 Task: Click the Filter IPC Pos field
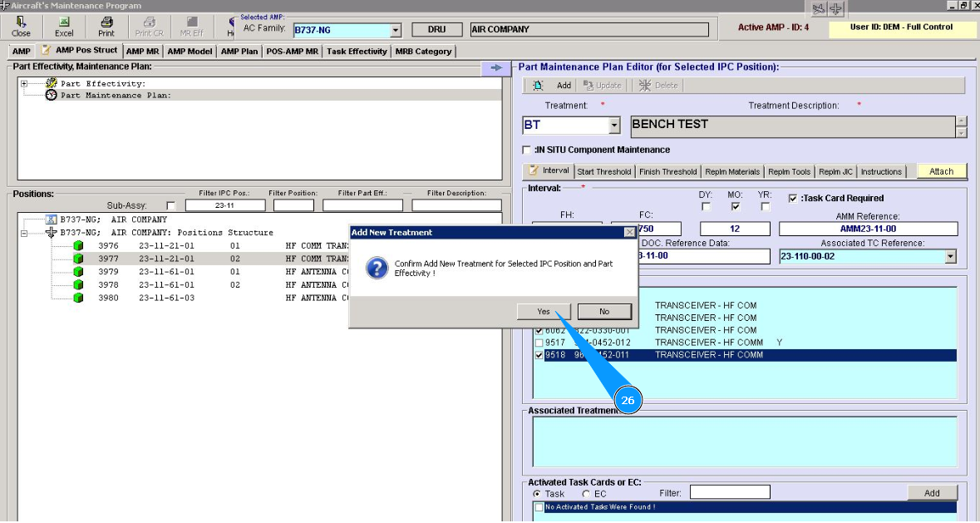pyautogui.click(x=225, y=205)
